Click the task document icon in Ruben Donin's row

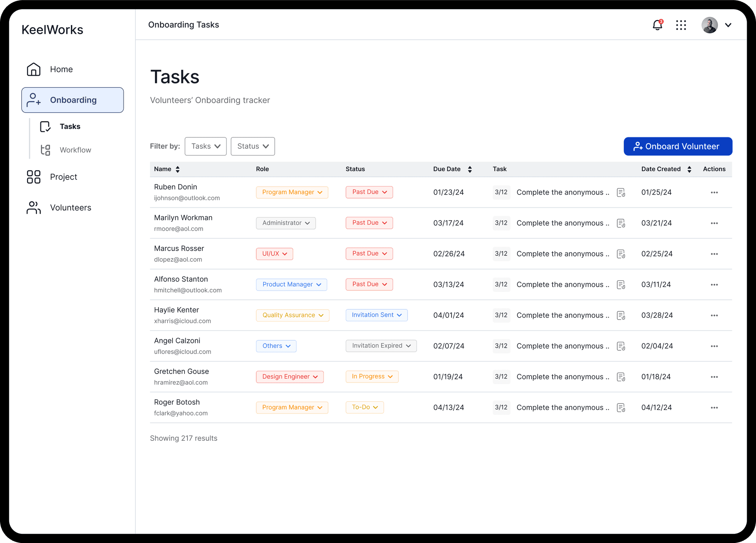[621, 192]
